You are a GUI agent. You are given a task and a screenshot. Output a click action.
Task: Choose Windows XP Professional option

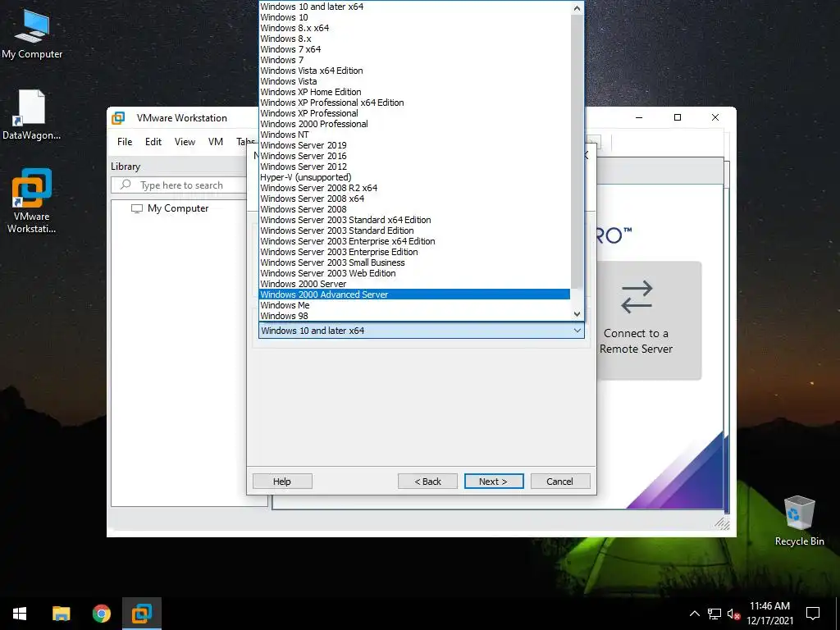(414, 113)
